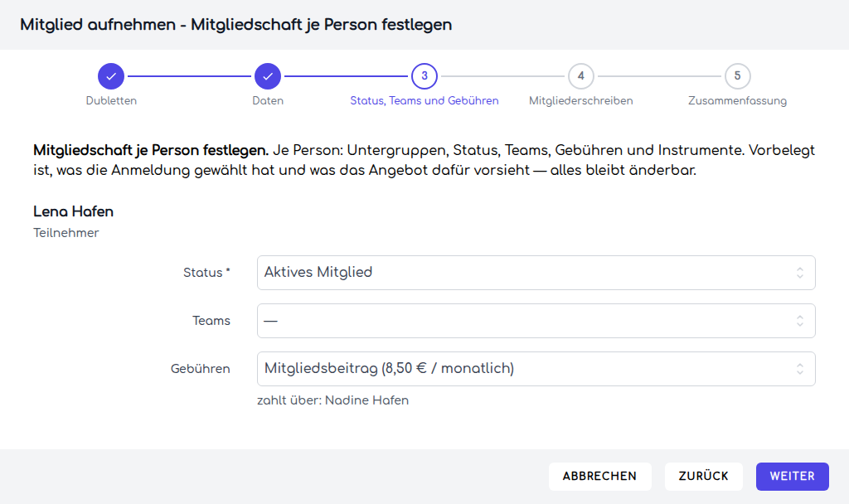Click the bold 'Mitgliedschaft je Person festlegen.' text
The height and width of the screenshot is (504, 849).
151,151
